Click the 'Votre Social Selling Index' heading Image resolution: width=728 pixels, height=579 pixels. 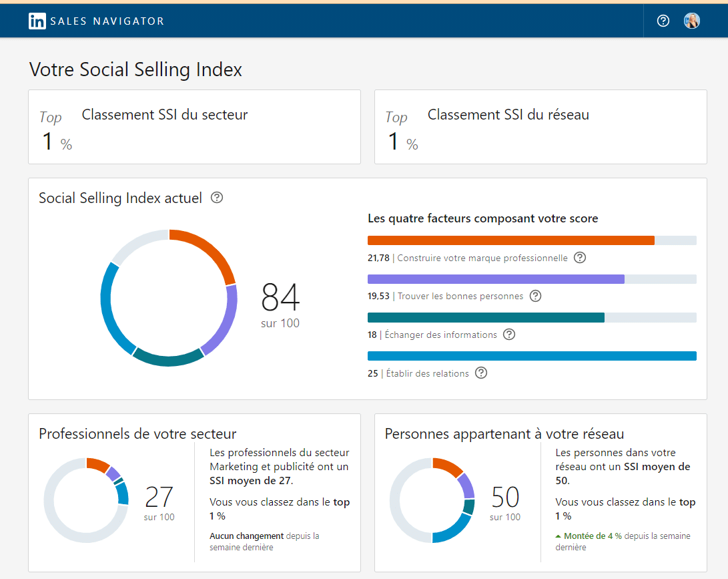pyautogui.click(x=135, y=69)
